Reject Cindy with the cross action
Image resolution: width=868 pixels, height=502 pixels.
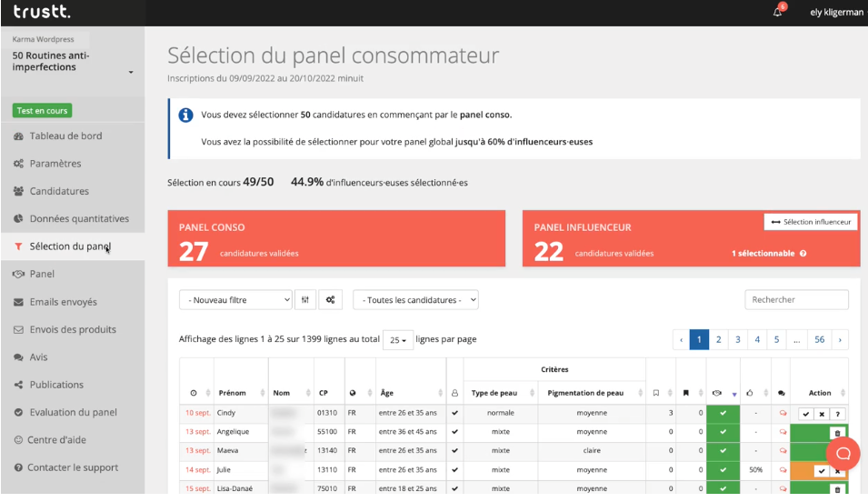(x=822, y=414)
